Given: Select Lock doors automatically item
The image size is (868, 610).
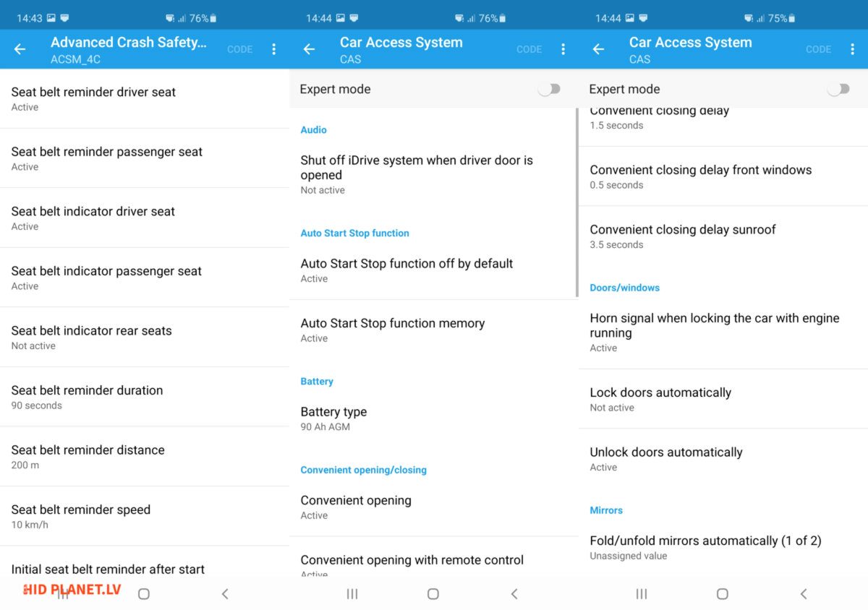Looking at the screenshot, I should tap(723, 399).
